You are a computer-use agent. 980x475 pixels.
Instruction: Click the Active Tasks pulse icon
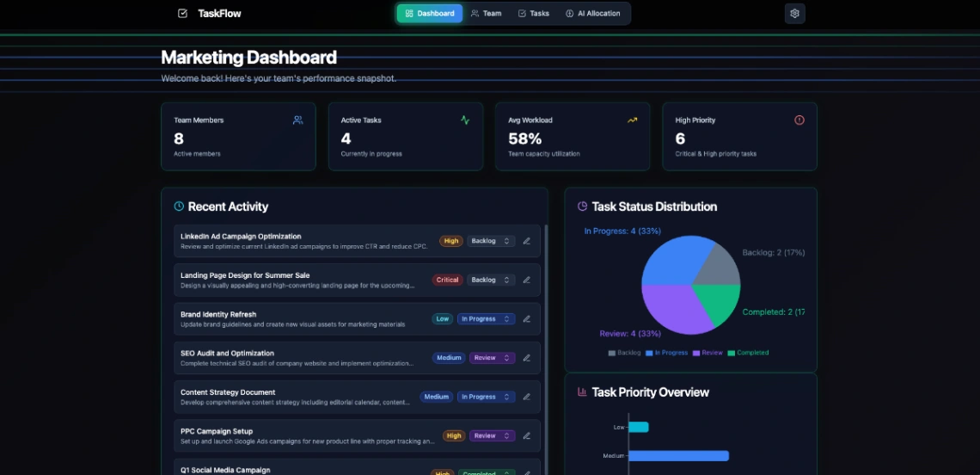[x=465, y=120]
